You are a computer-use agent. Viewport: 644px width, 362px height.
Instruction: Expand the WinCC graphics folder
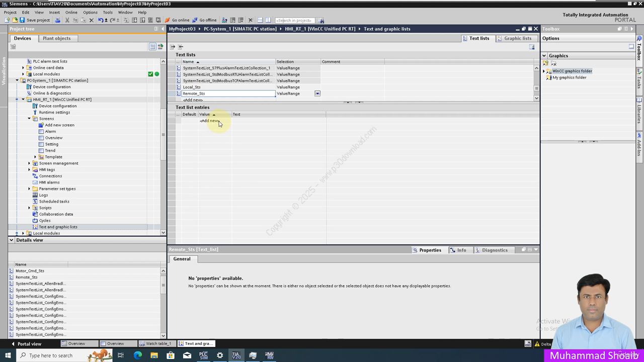pyautogui.click(x=544, y=71)
